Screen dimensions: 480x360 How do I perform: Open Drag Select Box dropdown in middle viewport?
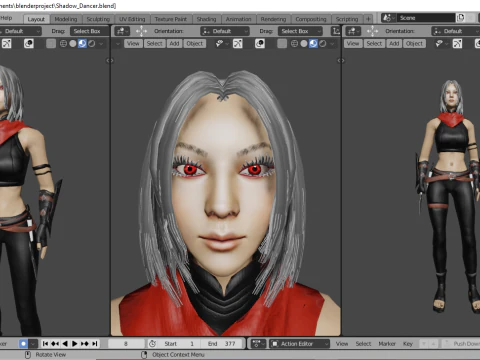(300, 31)
